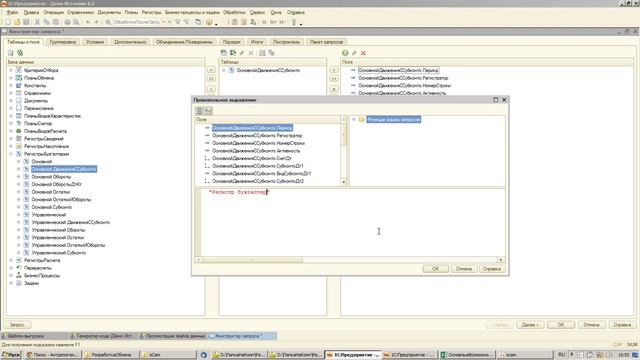This screenshot has width=640, height=360.
Task: Click the red X delete icon above Поля
Action: [x=363, y=53]
